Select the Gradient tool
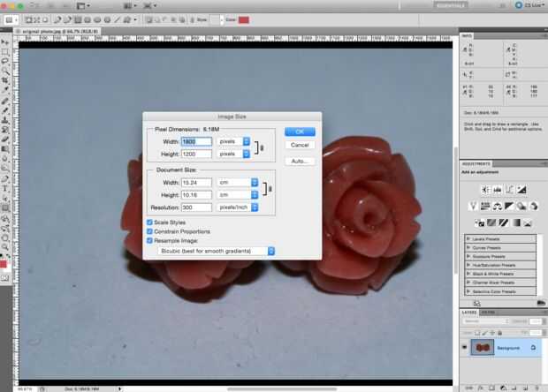548x392 pixels. pos(5,149)
